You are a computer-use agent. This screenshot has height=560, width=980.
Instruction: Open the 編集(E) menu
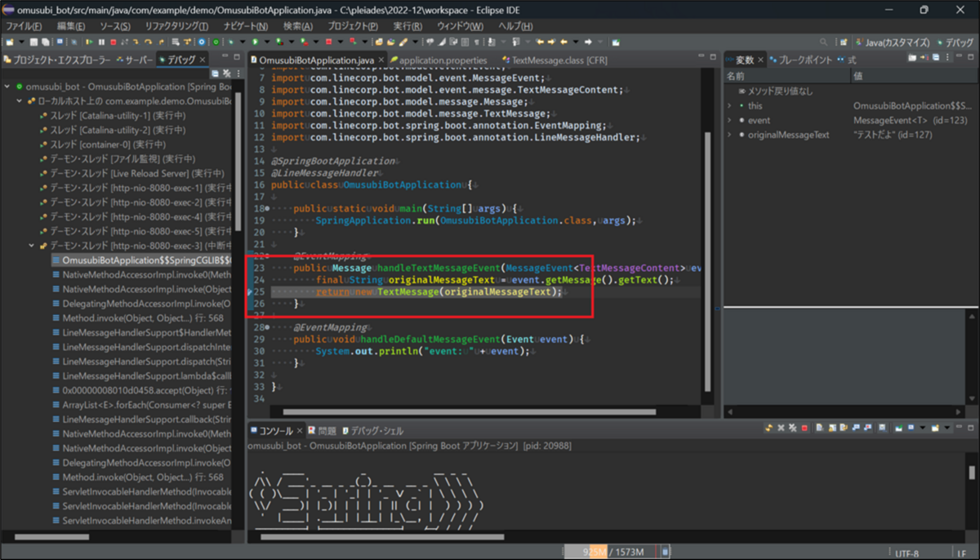pyautogui.click(x=71, y=26)
